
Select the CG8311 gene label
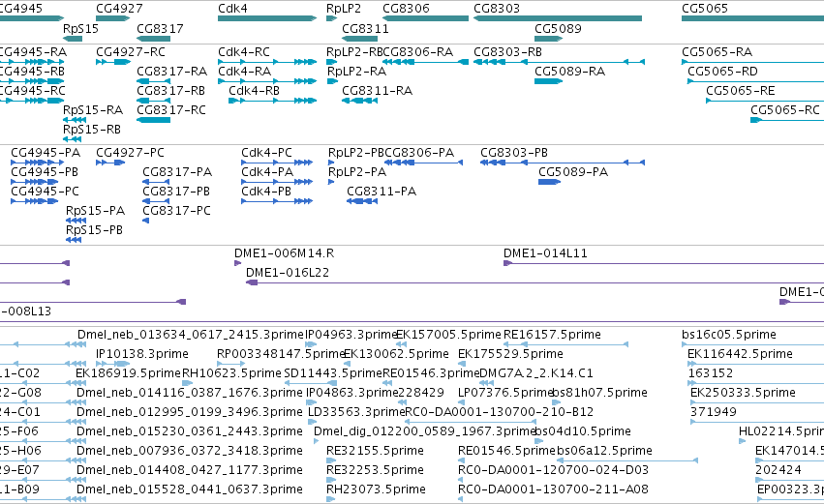coord(365,28)
